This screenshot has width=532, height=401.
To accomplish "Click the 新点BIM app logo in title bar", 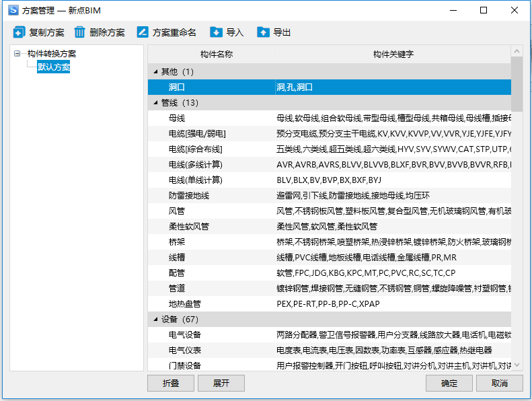I will (13, 10).
